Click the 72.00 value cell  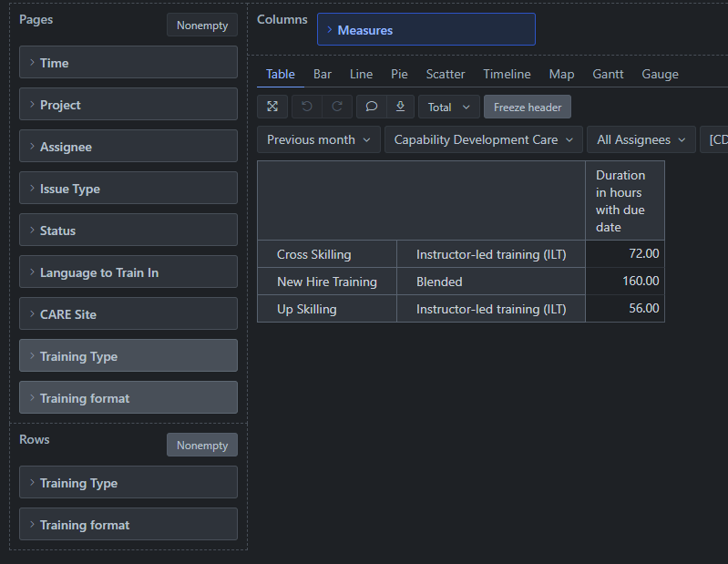[625, 254]
